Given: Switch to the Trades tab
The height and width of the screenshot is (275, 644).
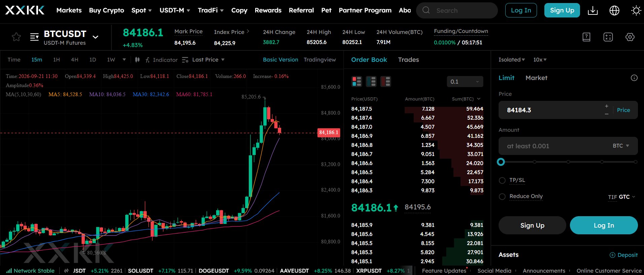Looking at the screenshot, I should [408, 60].
